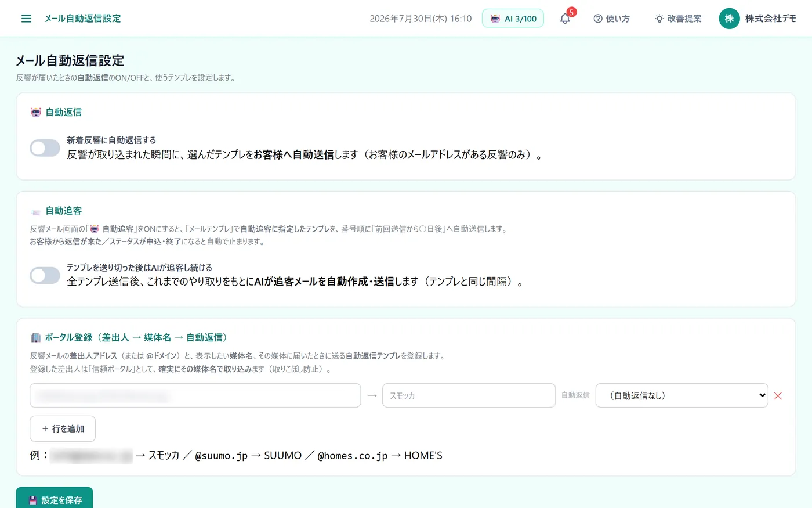Open the hamburger navigation menu
This screenshot has height=508, width=812.
(26, 19)
